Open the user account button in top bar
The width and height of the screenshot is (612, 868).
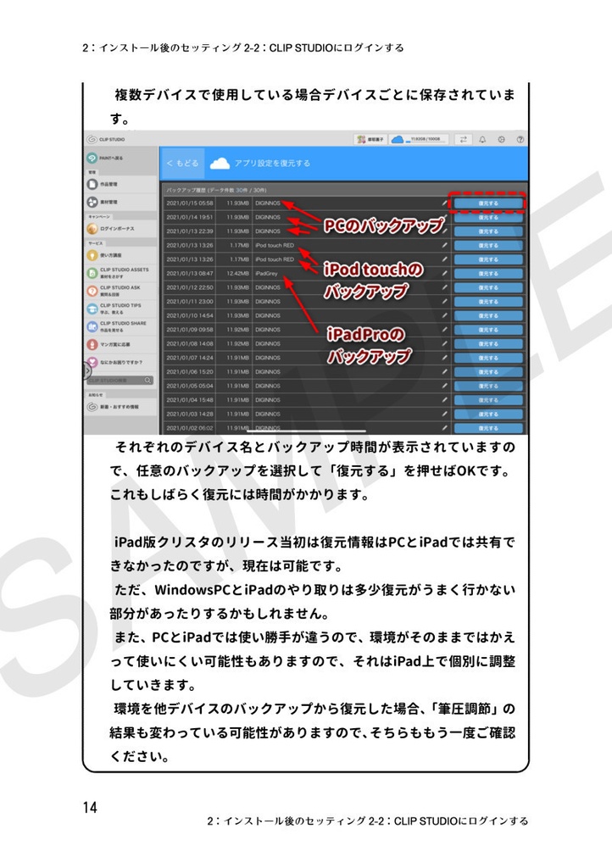coord(370,140)
